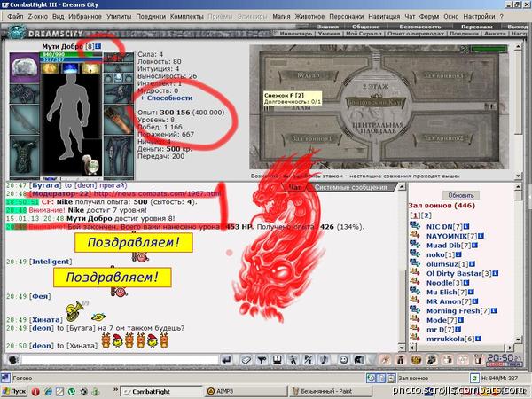Switch to AIMP3 in the taskbar

[x=245, y=391]
